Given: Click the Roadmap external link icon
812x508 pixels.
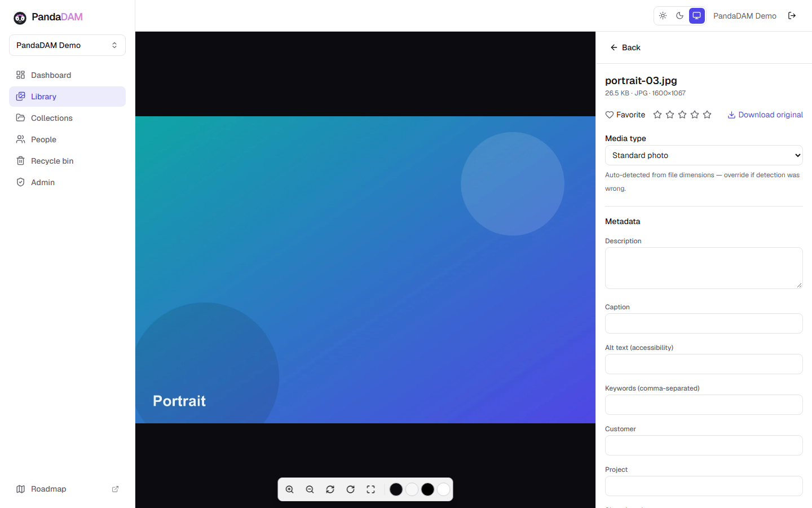Looking at the screenshot, I should tap(115, 489).
